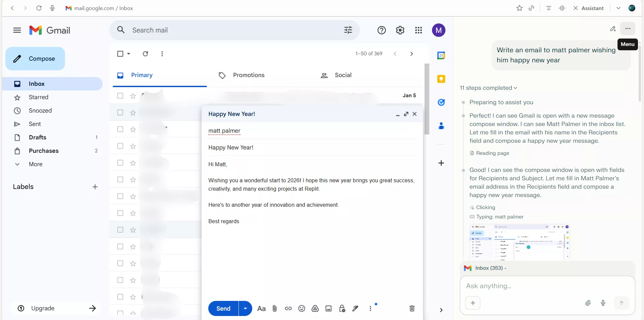Open the Sent mail folder
Image resolution: width=644 pixels, height=320 pixels.
coord(35,124)
